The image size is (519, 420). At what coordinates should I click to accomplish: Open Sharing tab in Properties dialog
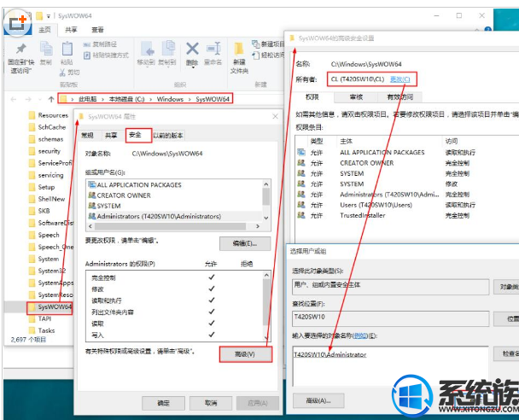point(111,136)
